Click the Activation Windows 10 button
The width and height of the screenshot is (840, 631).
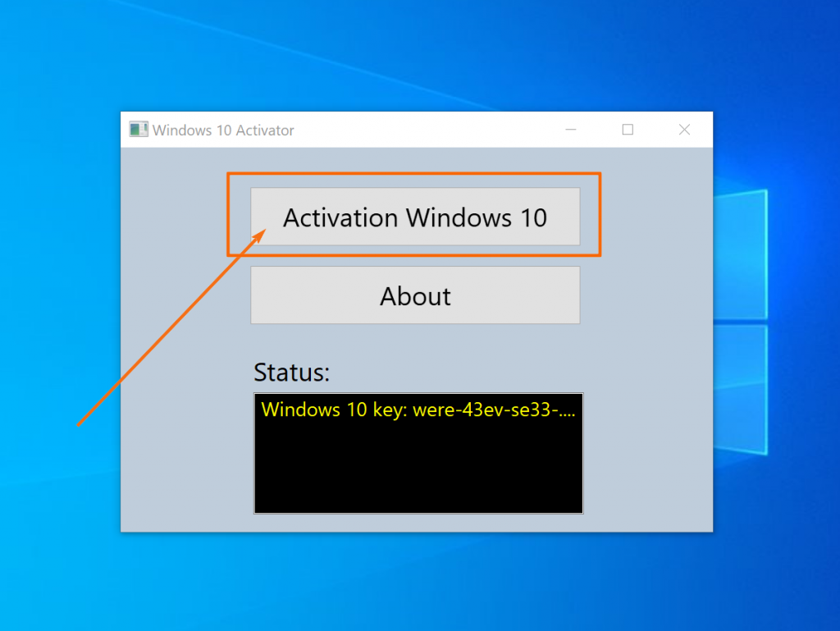(415, 217)
